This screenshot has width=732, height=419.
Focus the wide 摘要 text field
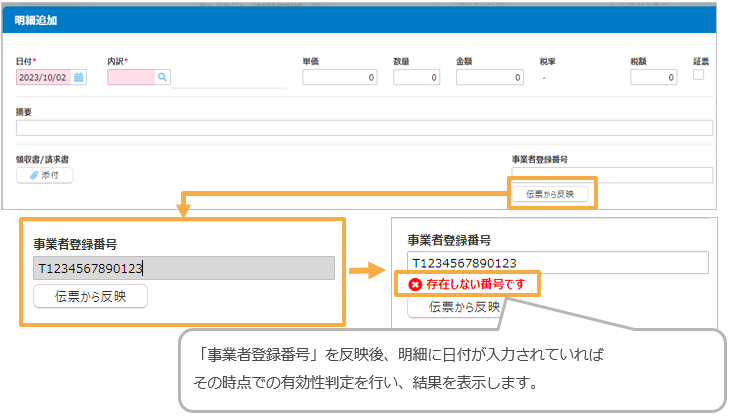364,127
